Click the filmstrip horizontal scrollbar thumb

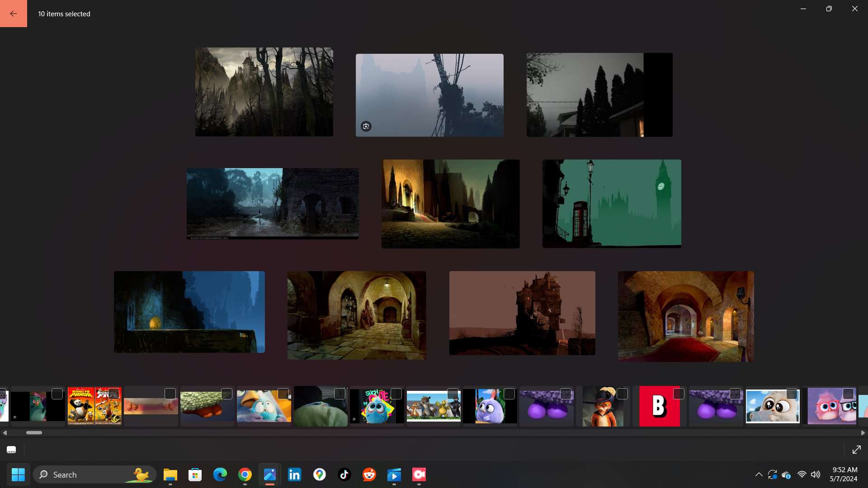click(x=34, y=433)
